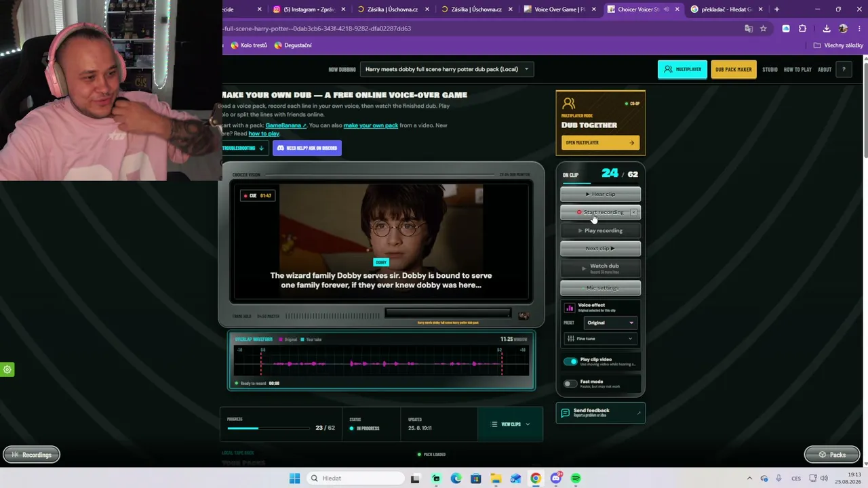Screen dimensions: 868x488
Task: Hear the original clip
Action: tap(600, 194)
